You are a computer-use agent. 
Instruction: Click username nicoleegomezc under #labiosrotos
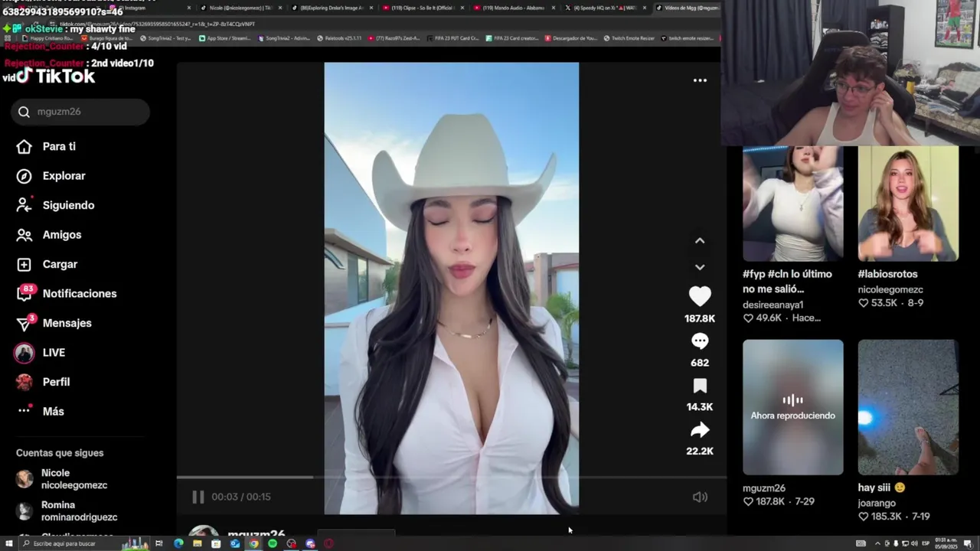pos(890,290)
